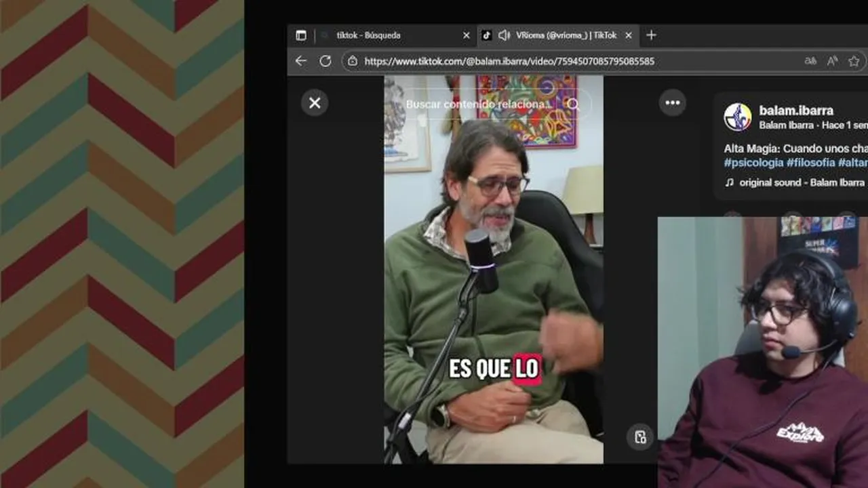
Task: Reload the TikTok page
Action: [x=325, y=61]
